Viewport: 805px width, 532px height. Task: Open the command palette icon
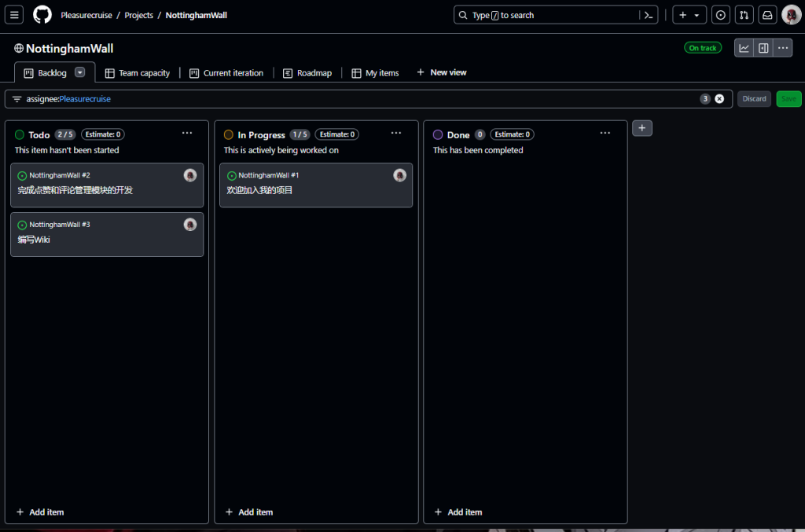649,16
